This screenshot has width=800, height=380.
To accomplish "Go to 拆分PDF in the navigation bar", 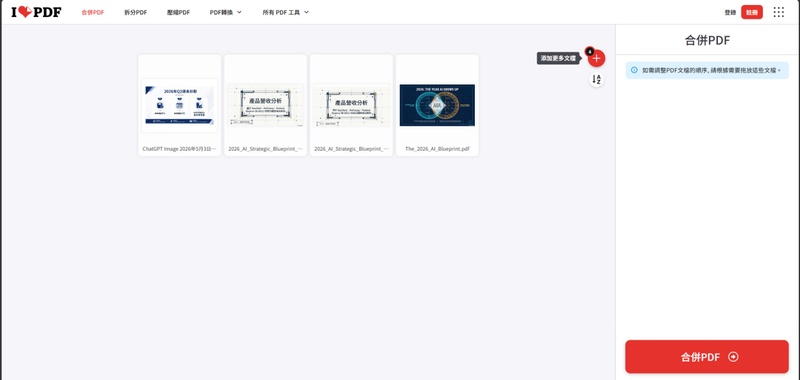I will click(x=136, y=12).
